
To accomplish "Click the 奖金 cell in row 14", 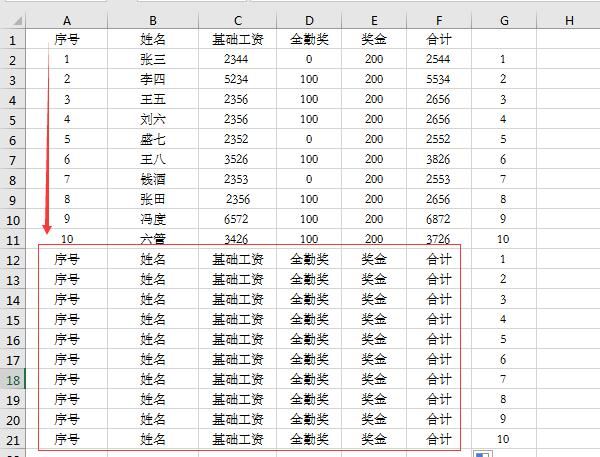I will click(x=374, y=299).
